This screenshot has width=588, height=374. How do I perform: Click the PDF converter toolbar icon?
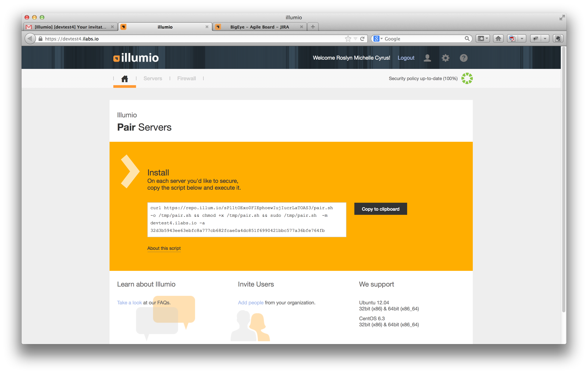coord(512,39)
